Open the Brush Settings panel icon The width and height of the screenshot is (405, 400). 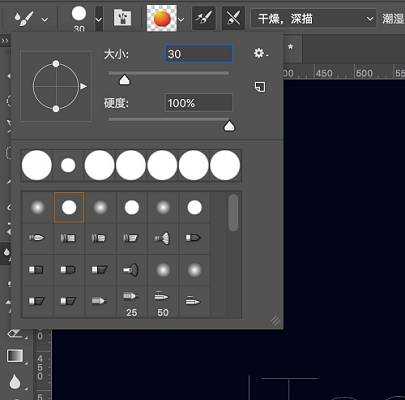click(x=122, y=18)
